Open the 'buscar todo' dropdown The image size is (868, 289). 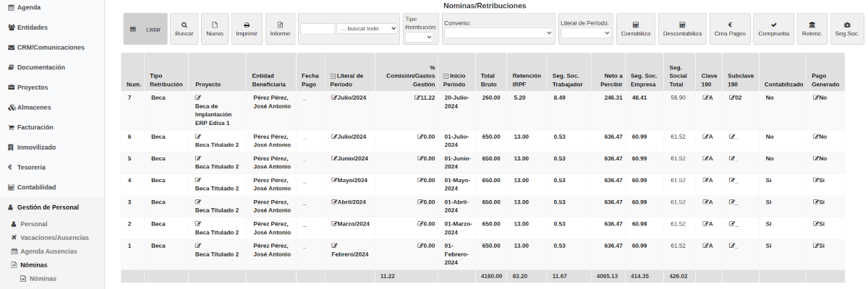(x=367, y=28)
